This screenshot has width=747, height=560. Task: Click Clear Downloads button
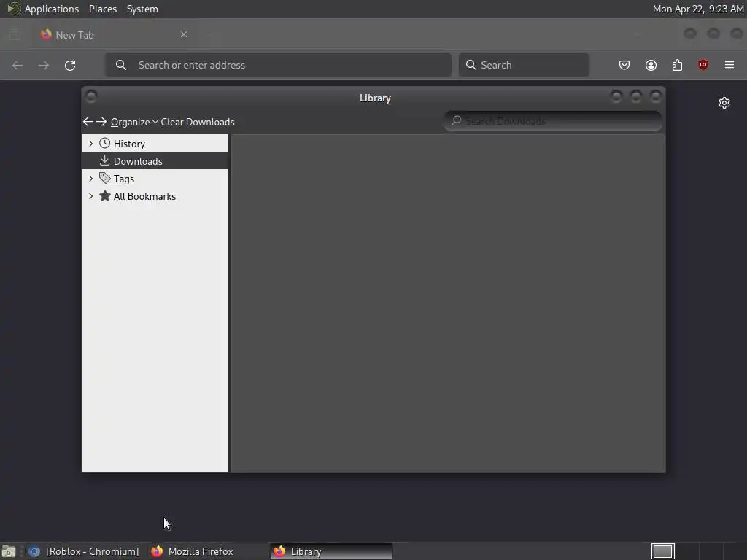[198, 122]
